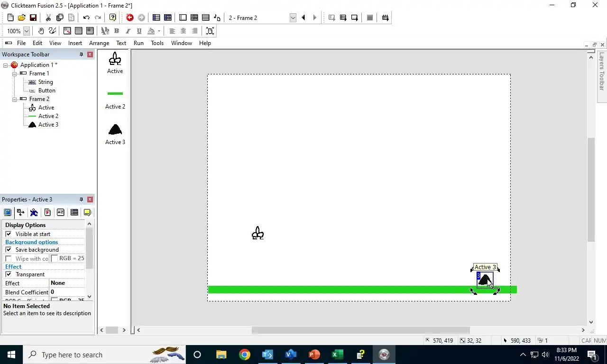Click the Blend Coefficient value field

coord(67,292)
